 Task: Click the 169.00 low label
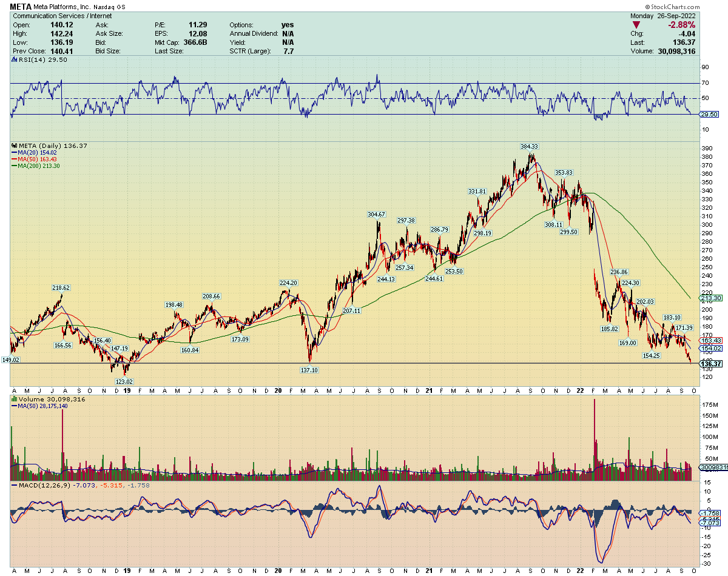click(628, 343)
